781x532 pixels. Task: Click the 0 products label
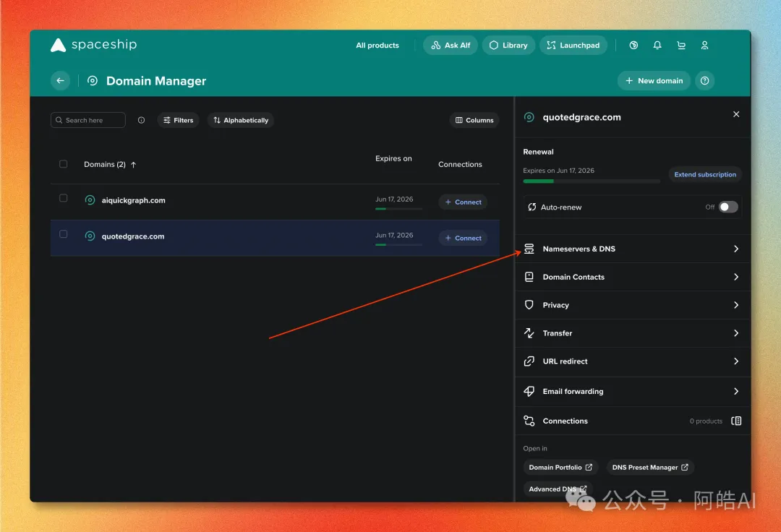(x=706, y=421)
